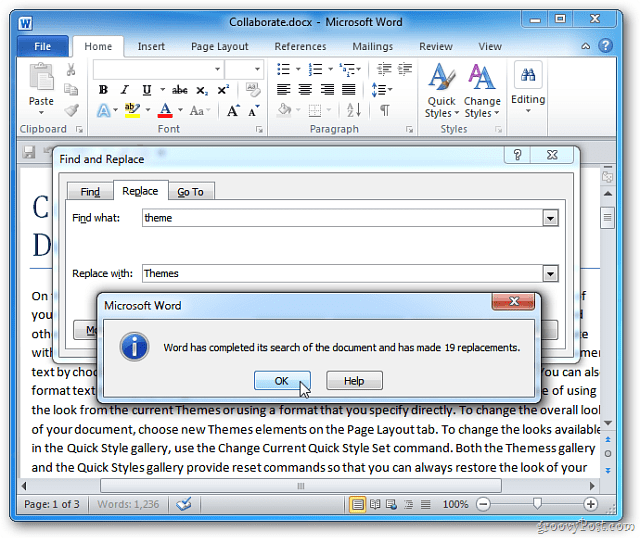Apply yellow text highlight color
Screen dimensions: 640x538
click(132, 110)
